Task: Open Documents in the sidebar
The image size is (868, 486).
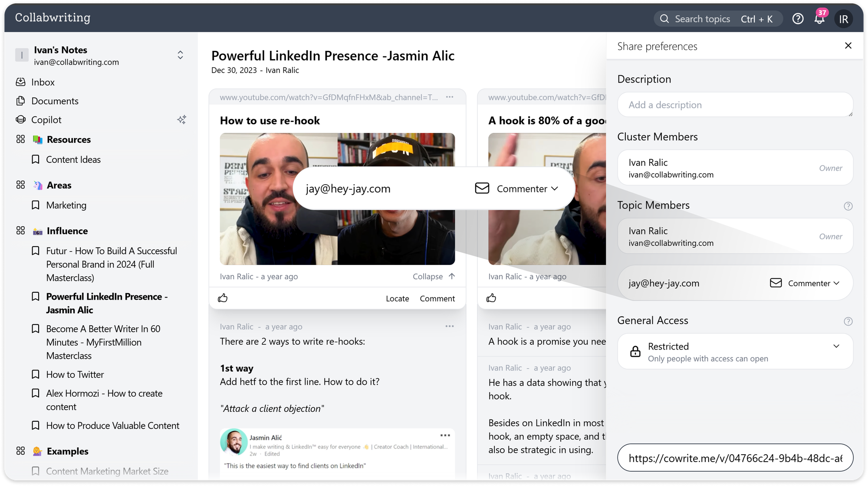Action: (55, 101)
